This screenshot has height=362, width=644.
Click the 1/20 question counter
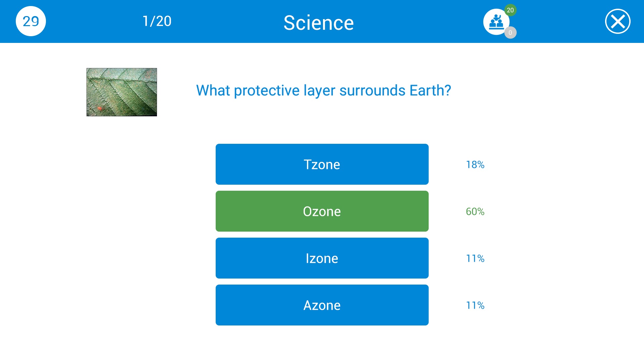157,21
